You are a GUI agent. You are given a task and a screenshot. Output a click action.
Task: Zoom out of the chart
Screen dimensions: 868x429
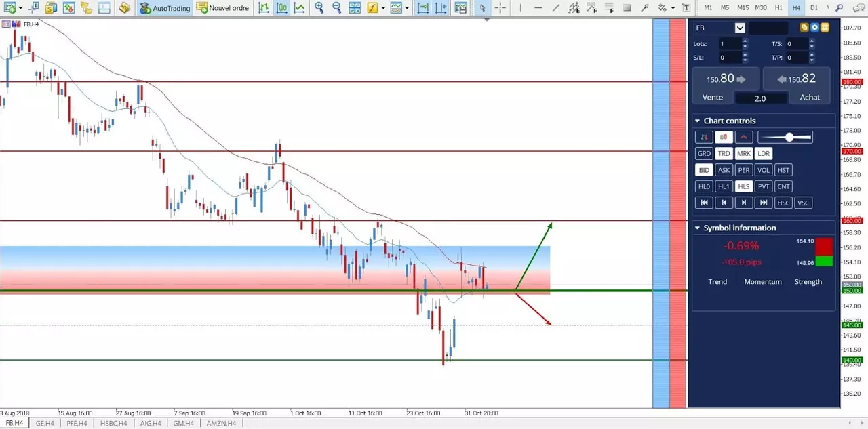click(x=336, y=8)
